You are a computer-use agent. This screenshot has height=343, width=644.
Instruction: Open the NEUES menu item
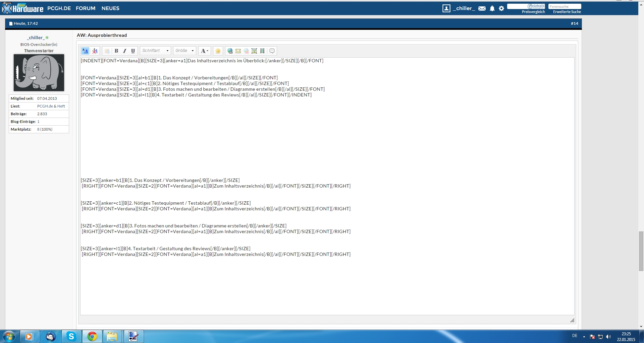click(x=110, y=8)
